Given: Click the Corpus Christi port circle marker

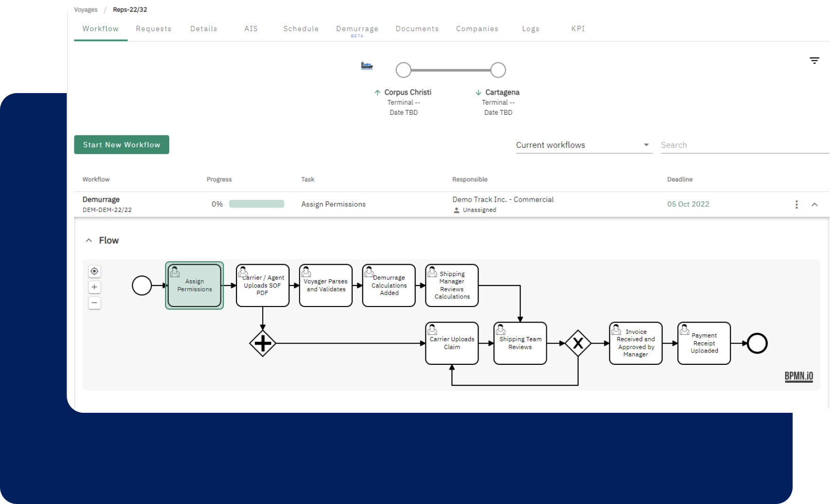Looking at the screenshot, I should [x=403, y=70].
